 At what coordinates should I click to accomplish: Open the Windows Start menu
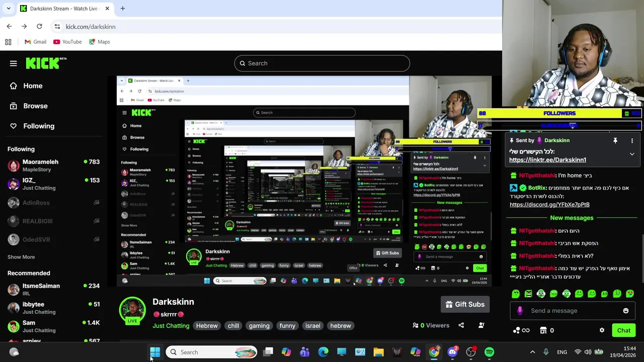(x=155, y=352)
